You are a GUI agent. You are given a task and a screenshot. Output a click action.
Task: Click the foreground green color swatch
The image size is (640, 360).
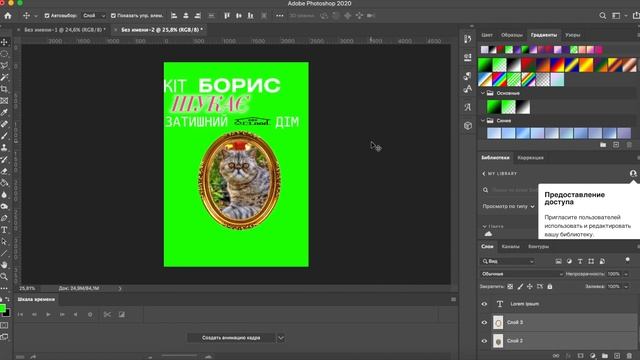pos(2,308)
